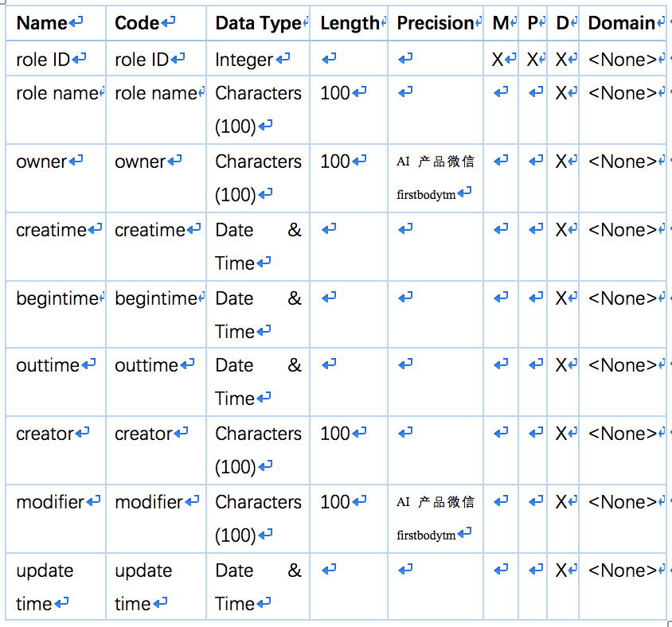Click the owner row Precision watermark text

[436, 178]
